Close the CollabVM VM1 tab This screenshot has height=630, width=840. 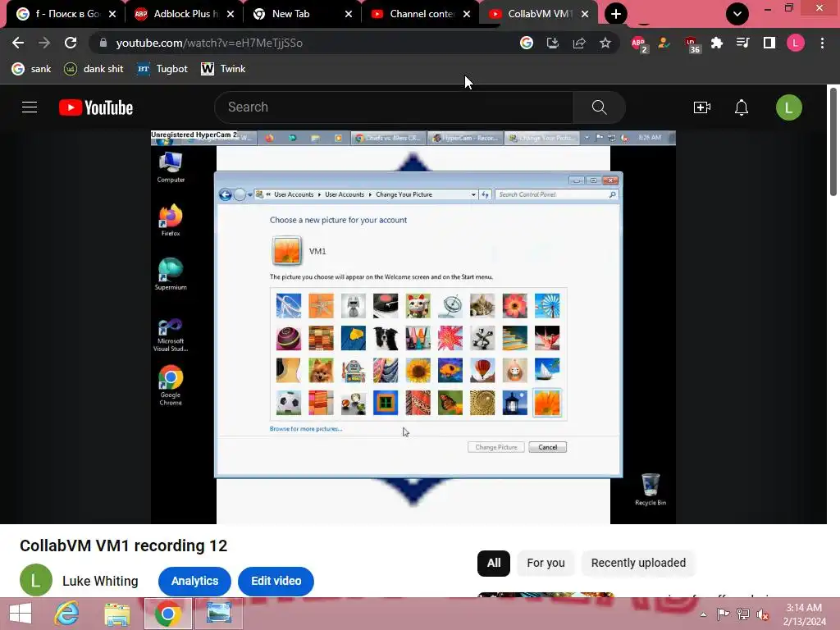585,14
